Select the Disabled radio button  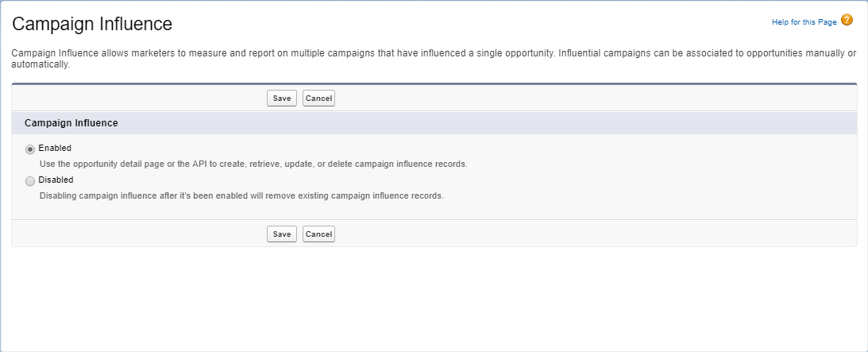click(30, 180)
